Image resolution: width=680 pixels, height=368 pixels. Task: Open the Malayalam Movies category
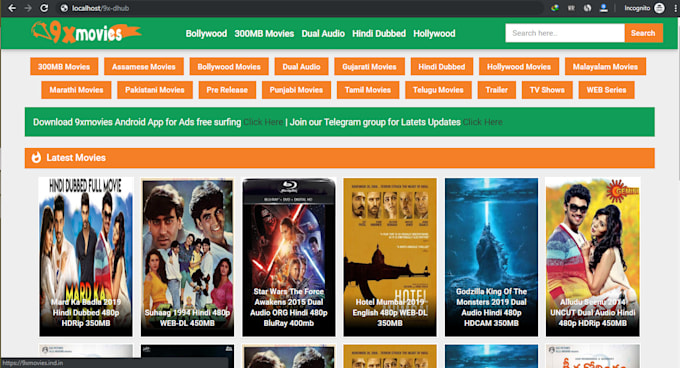(x=605, y=67)
